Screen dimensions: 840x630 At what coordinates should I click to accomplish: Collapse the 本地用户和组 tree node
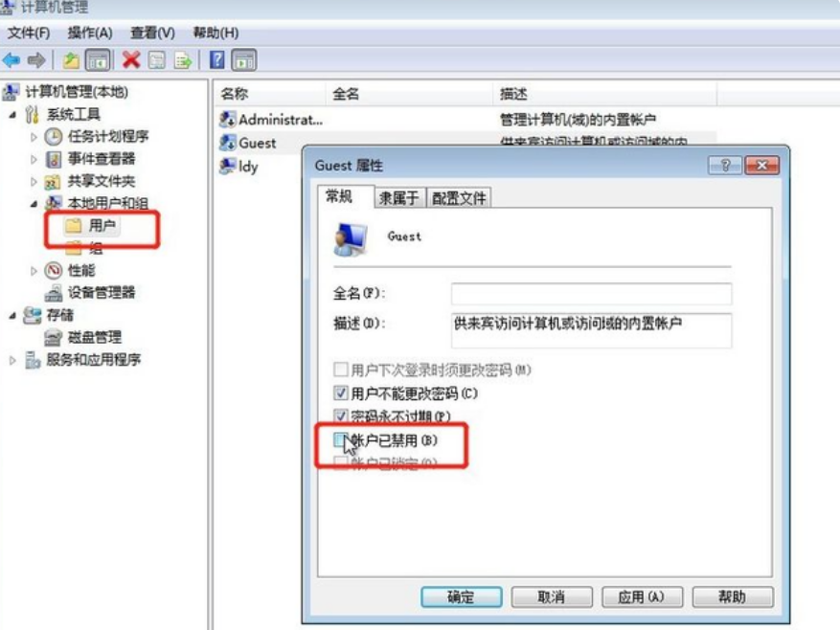[x=34, y=204]
